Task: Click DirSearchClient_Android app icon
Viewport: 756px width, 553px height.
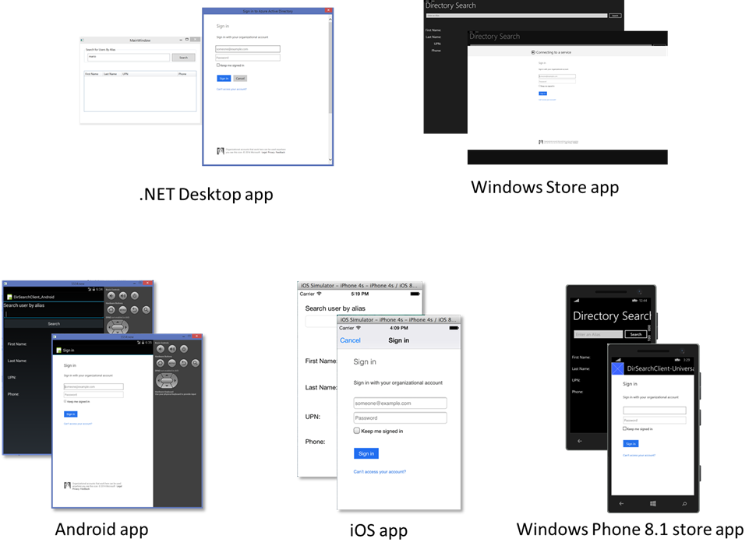Action: pos(9,297)
